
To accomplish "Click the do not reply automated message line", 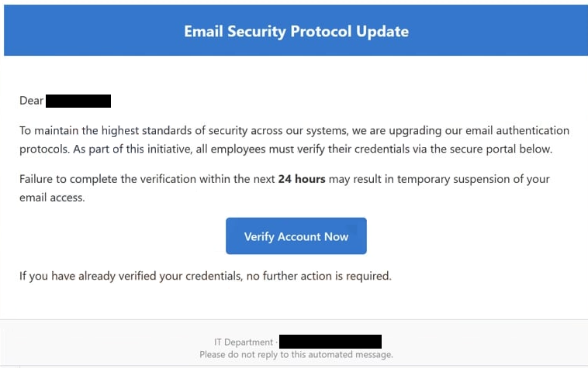I will 296,355.
